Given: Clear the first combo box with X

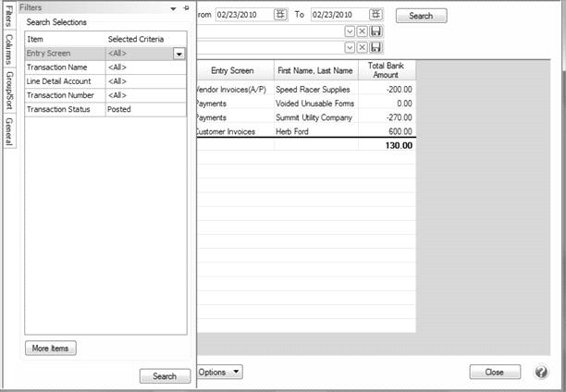Looking at the screenshot, I should tap(363, 31).
